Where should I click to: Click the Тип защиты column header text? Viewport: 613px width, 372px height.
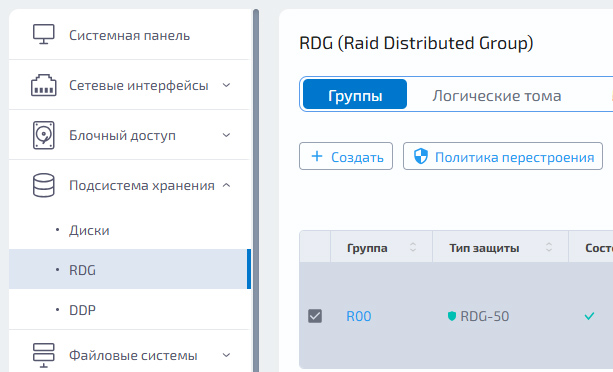tap(484, 248)
